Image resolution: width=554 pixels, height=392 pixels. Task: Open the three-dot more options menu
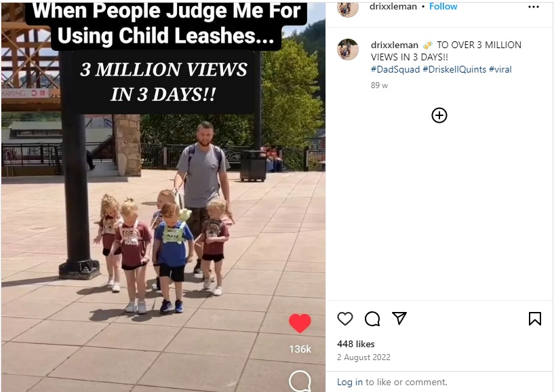tap(534, 7)
